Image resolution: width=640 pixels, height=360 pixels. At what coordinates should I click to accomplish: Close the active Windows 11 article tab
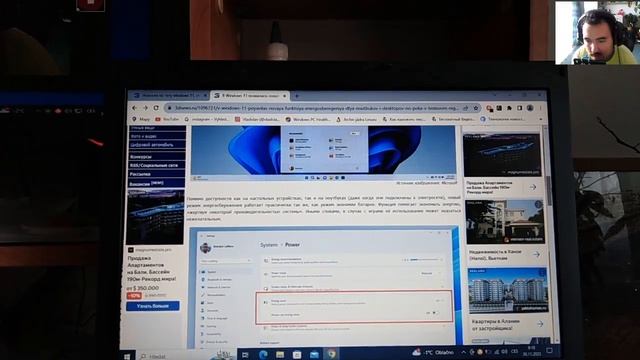[284, 96]
